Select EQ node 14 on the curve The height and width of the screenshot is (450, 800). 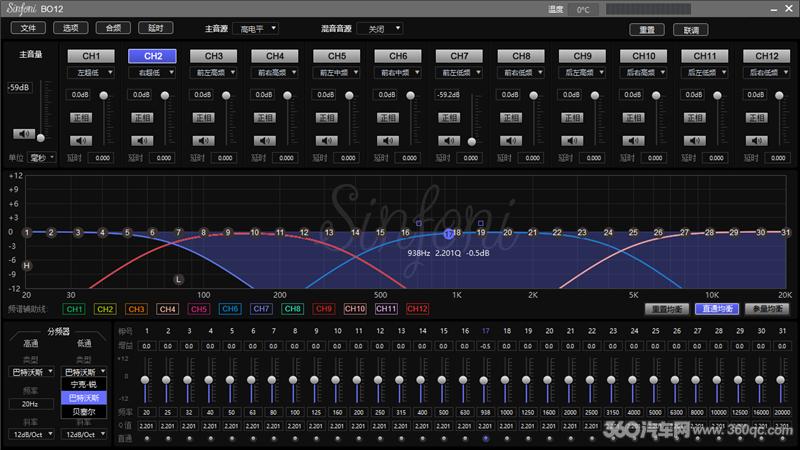coord(355,233)
